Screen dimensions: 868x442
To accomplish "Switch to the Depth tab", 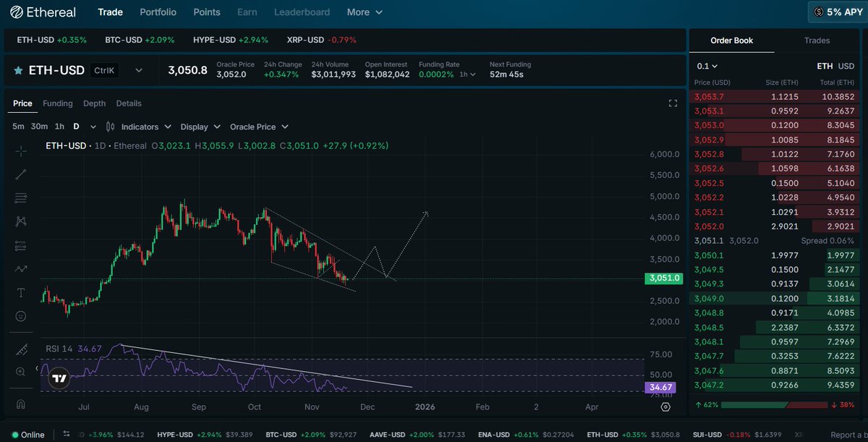I will pos(94,103).
